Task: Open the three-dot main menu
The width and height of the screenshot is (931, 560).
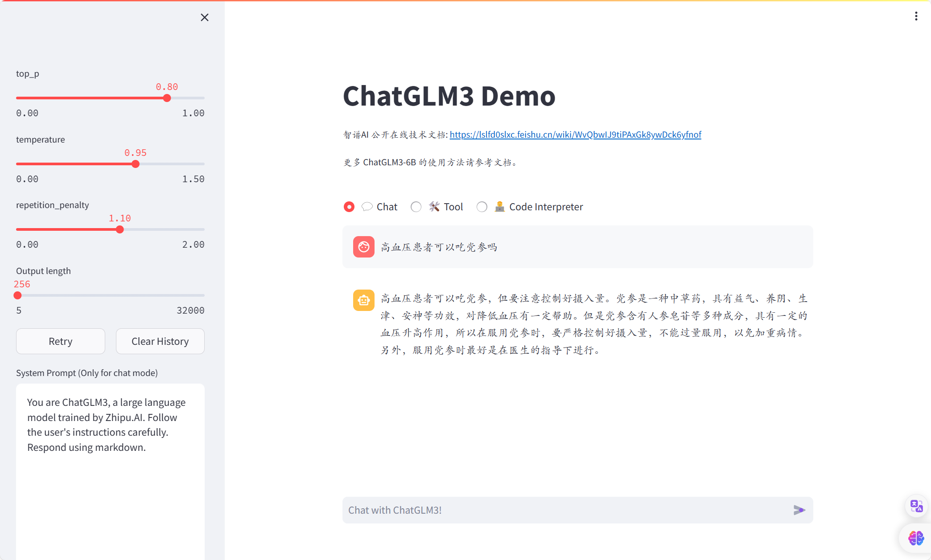Action: coord(916,16)
